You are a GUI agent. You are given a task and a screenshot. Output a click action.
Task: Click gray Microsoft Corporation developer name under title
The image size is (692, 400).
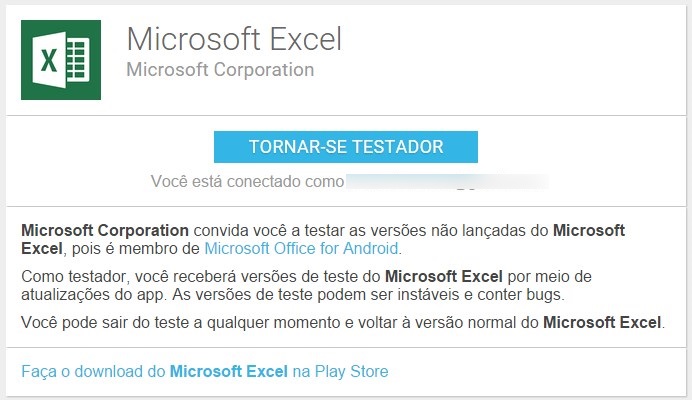click(220, 70)
